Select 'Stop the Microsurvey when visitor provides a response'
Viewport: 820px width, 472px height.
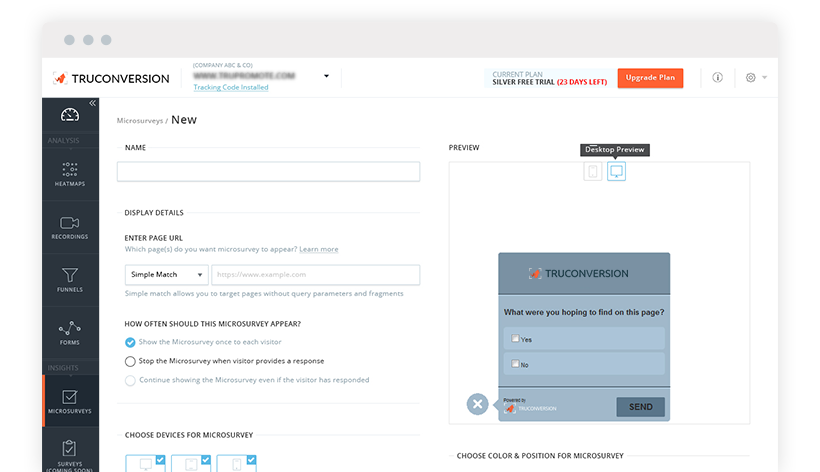(130, 361)
